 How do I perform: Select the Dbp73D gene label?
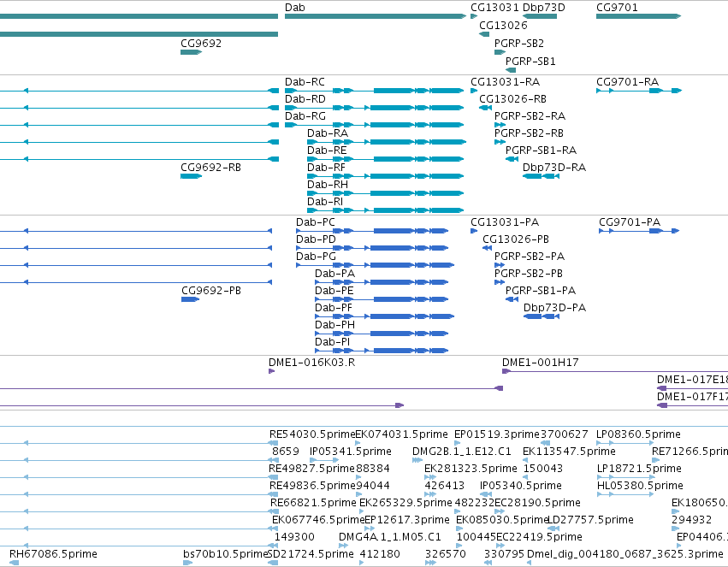pos(544,8)
